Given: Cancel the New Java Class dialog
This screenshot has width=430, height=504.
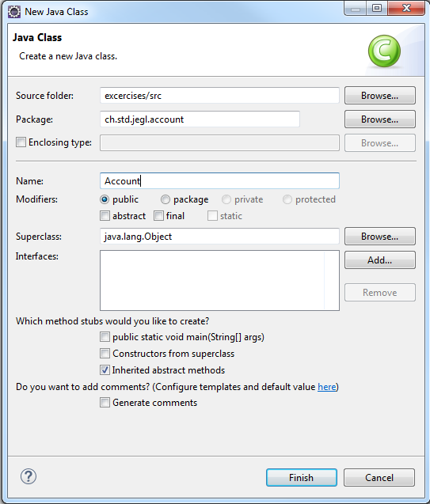Looking at the screenshot, I should (379, 478).
